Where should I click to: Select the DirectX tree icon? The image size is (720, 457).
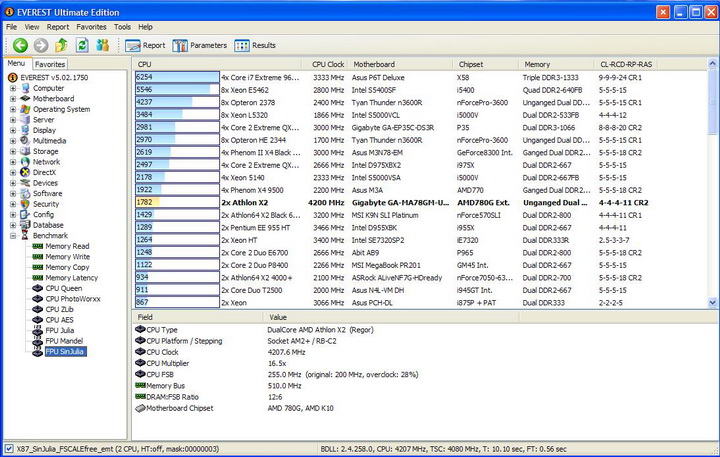(26, 172)
